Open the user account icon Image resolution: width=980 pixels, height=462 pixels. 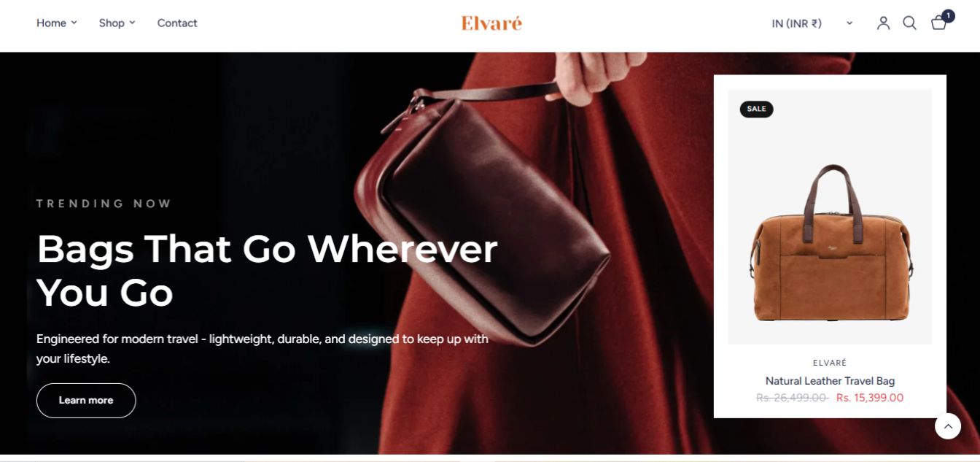click(883, 23)
